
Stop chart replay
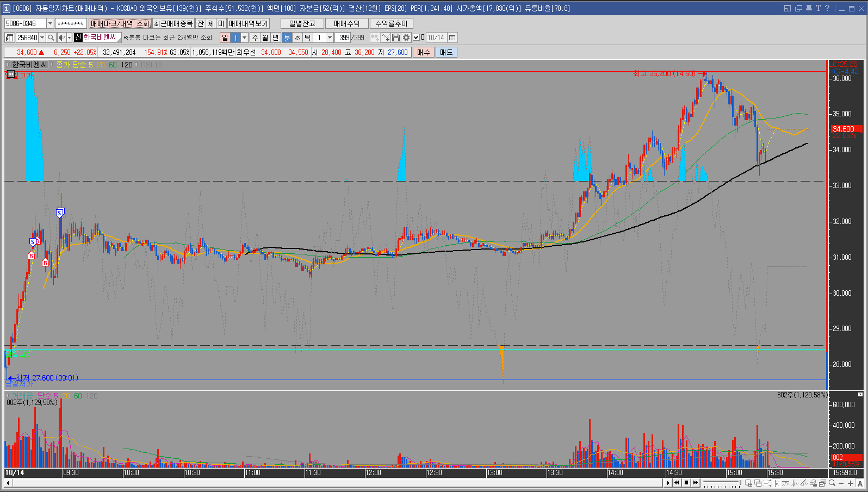pos(686,483)
